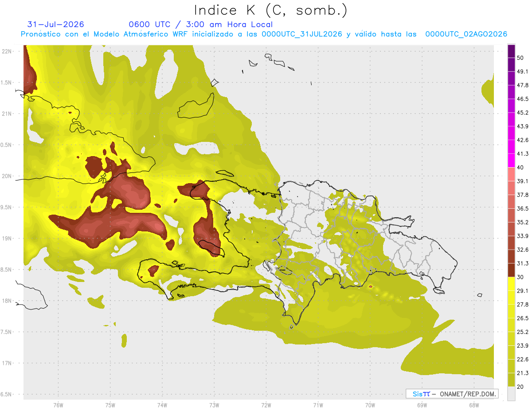The width and height of the screenshot is (532, 411).
Task: Click the '21.3' color bar label
Action: point(523,373)
